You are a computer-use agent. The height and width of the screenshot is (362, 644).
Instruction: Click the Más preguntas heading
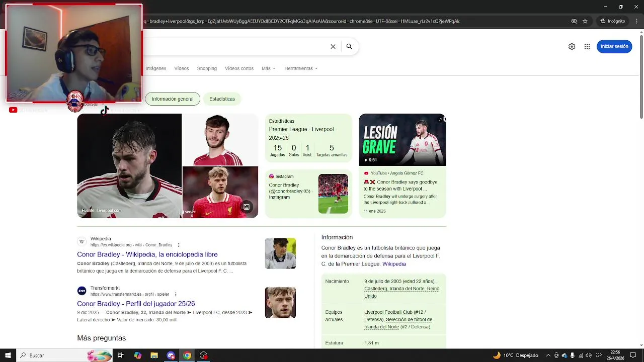(102, 338)
